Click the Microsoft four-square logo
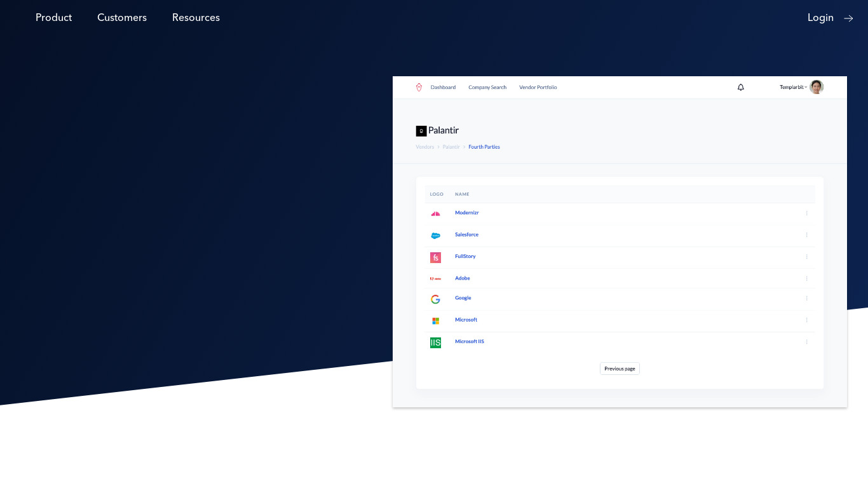Image resolution: width=868 pixels, height=488 pixels. pos(435,321)
